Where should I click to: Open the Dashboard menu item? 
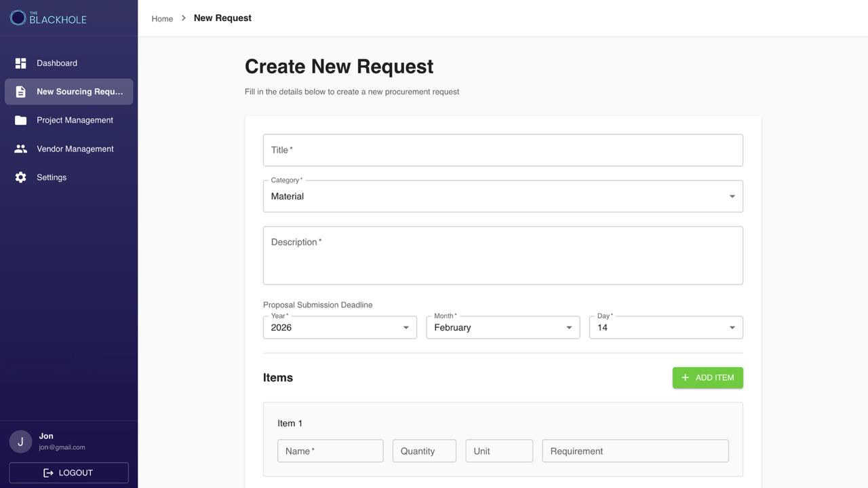point(68,63)
